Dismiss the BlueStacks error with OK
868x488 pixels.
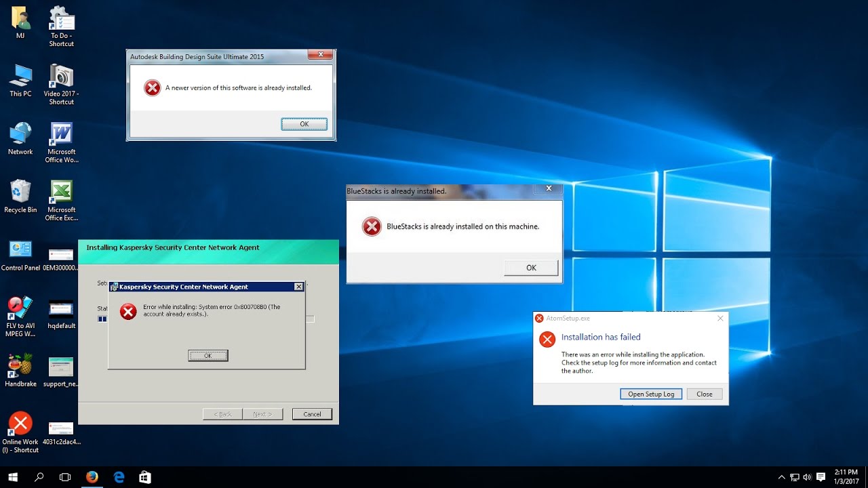pos(531,268)
